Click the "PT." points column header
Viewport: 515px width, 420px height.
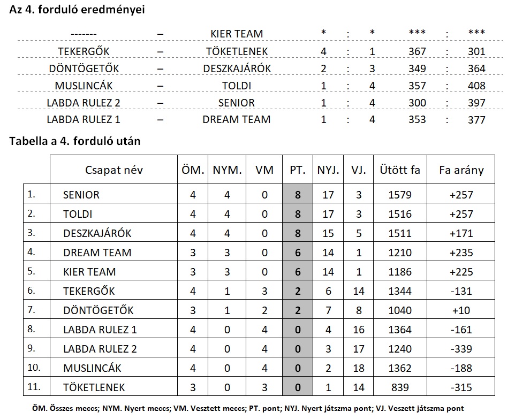tap(298, 170)
